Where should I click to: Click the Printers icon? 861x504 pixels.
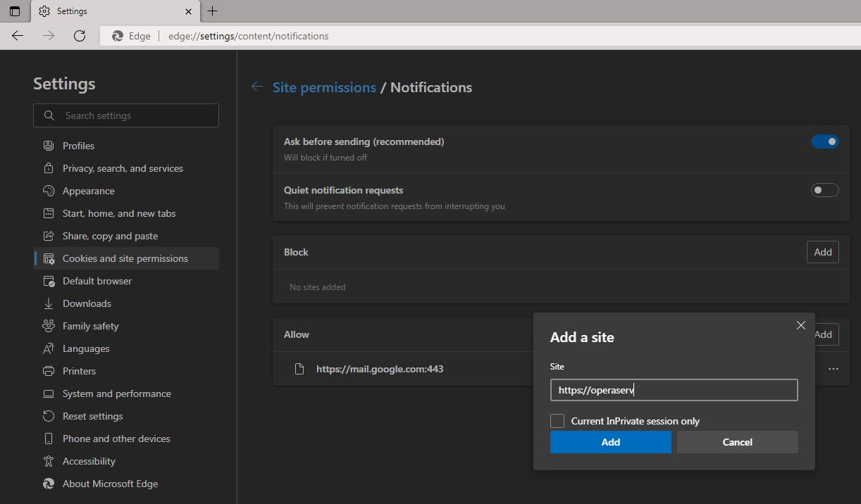[49, 371]
